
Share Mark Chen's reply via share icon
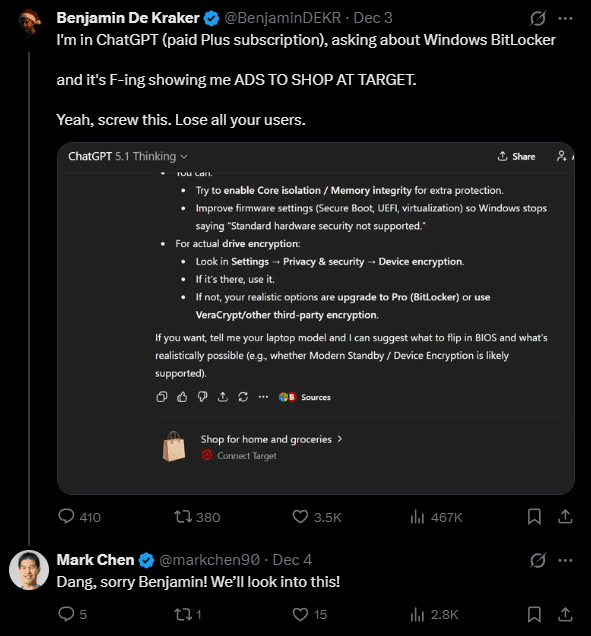pyautogui.click(x=565, y=614)
